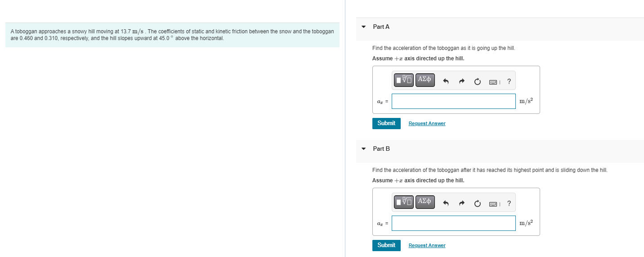The height and width of the screenshot is (257, 644).
Task: Submit the Part A answer
Action: click(386, 123)
